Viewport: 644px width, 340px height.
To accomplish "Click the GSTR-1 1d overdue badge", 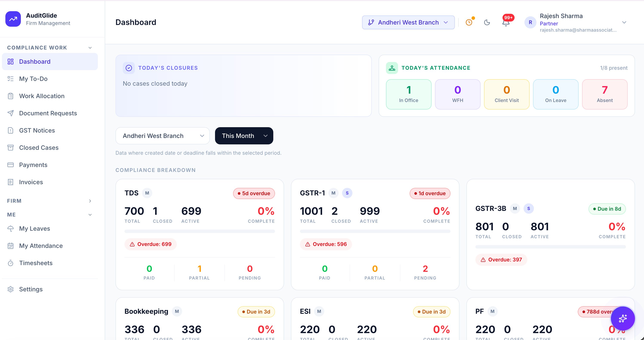I will click(x=430, y=193).
